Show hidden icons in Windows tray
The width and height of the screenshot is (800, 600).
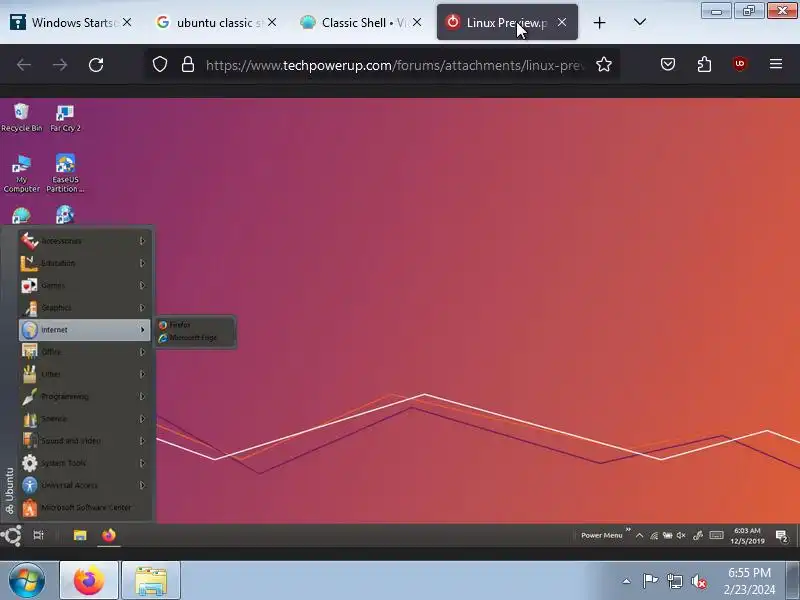[x=627, y=581]
